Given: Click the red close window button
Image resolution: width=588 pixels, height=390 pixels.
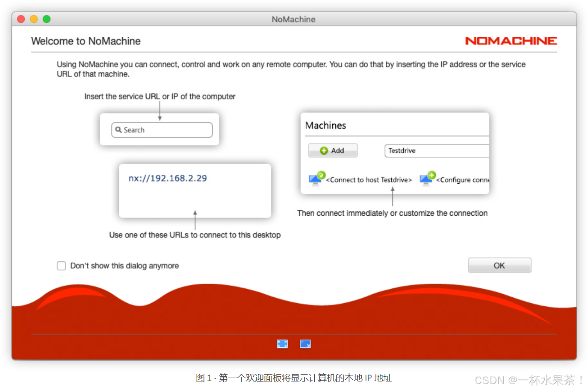Looking at the screenshot, I should click(x=21, y=19).
